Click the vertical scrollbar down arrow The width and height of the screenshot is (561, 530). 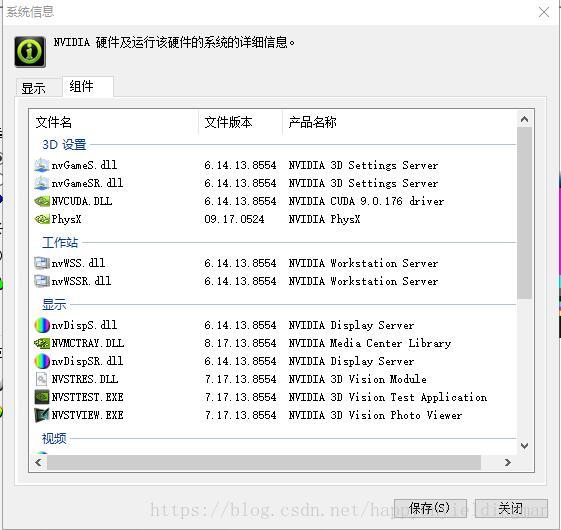point(525,446)
